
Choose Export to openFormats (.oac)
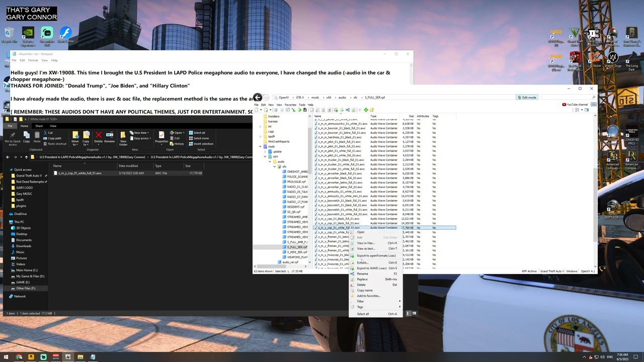click(376, 255)
